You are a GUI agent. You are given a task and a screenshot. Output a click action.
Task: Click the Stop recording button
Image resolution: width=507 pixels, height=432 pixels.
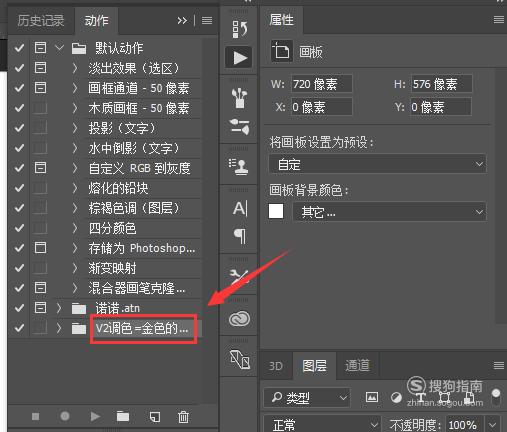pyautogui.click(x=35, y=416)
